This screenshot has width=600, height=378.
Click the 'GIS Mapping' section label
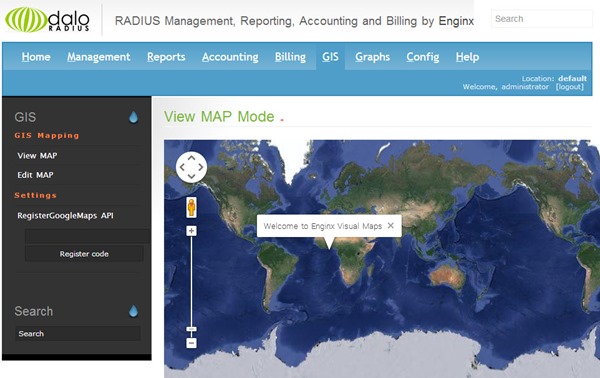coord(47,135)
